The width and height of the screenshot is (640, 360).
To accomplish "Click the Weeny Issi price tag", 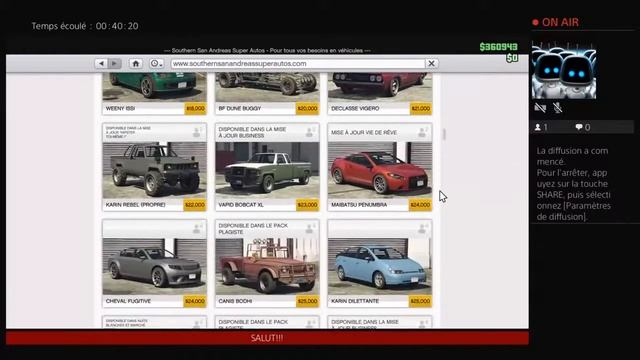I will pos(195,109).
